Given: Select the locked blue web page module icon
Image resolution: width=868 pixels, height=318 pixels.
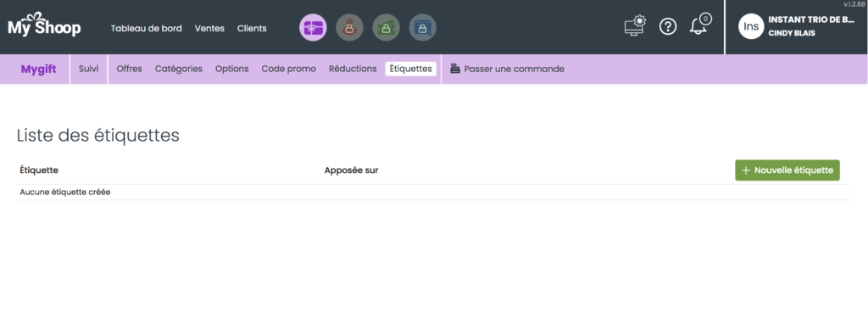Looking at the screenshot, I should click(x=423, y=28).
